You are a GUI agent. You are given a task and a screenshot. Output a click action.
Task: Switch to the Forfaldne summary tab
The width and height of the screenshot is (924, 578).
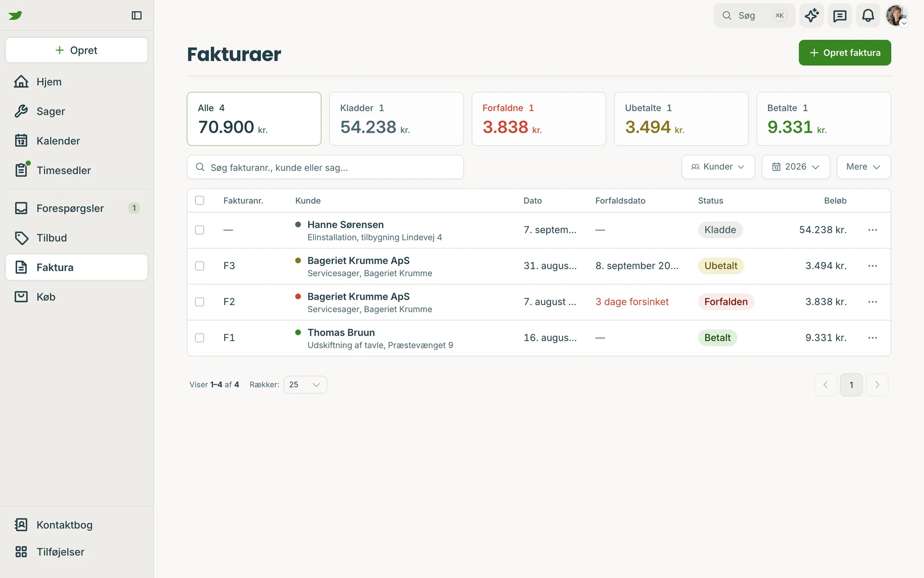point(539,119)
